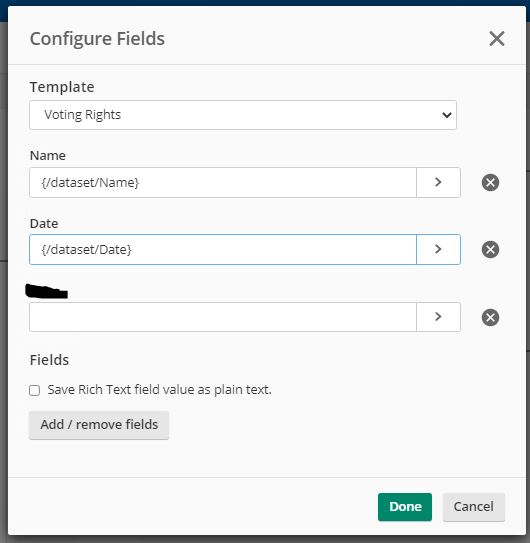Viewport: 530px width, 543px height.
Task: Remove the Date field with its X icon
Action: pyautogui.click(x=490, y=249)
